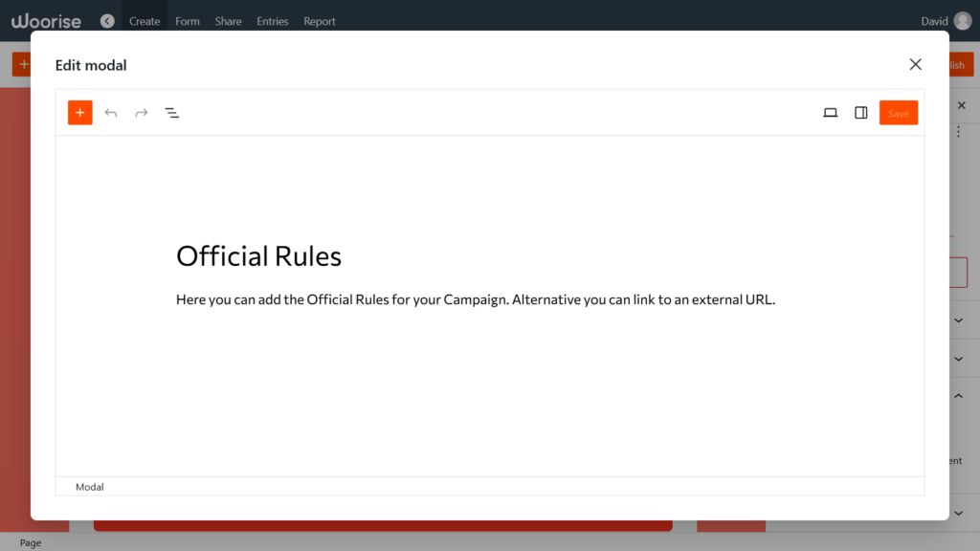The height and width of the screenshot is (551, 980).
Task: Go to the Share section
Action: (228, 20)
